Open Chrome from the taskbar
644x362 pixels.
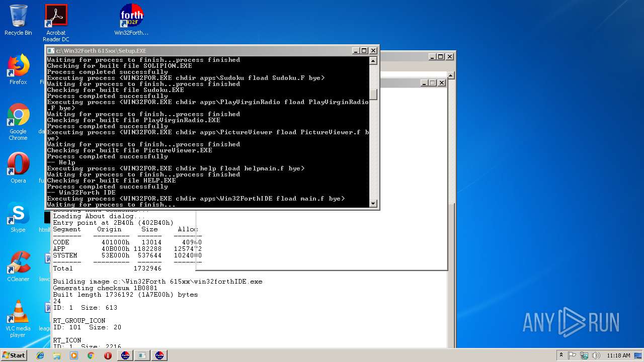pyautogui.click(x=91, y=355)
